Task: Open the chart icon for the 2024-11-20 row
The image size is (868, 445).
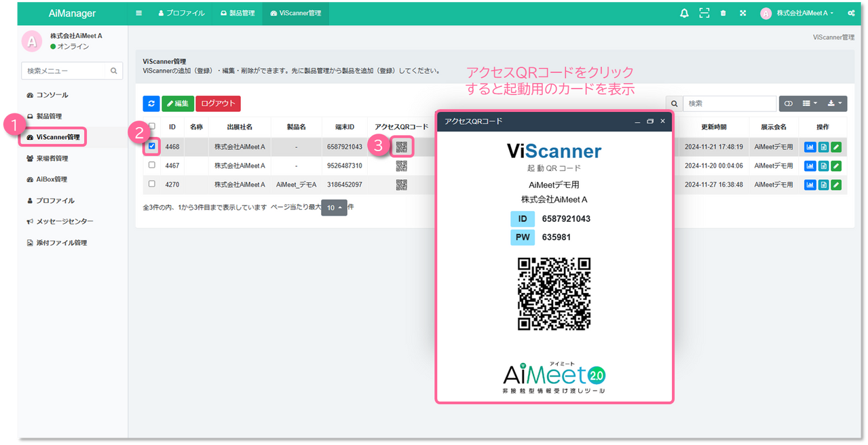Action: pos(810,166)
